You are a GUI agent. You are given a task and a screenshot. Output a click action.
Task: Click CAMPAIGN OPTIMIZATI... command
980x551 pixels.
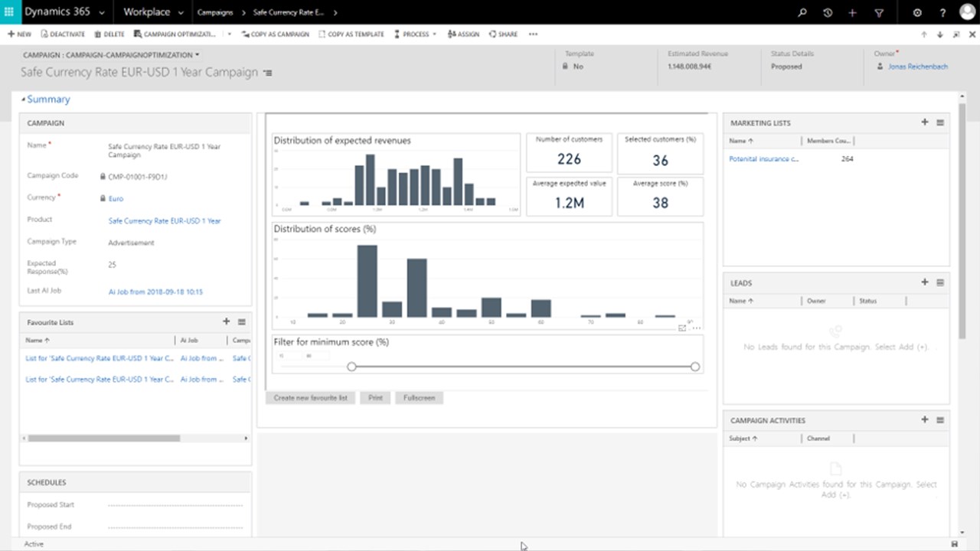coord(175,34)
